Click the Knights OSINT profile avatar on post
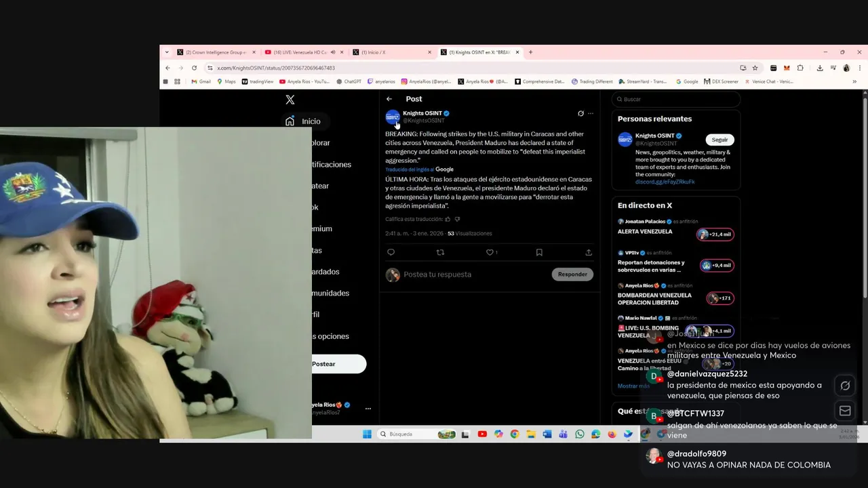 pos(393,117)
